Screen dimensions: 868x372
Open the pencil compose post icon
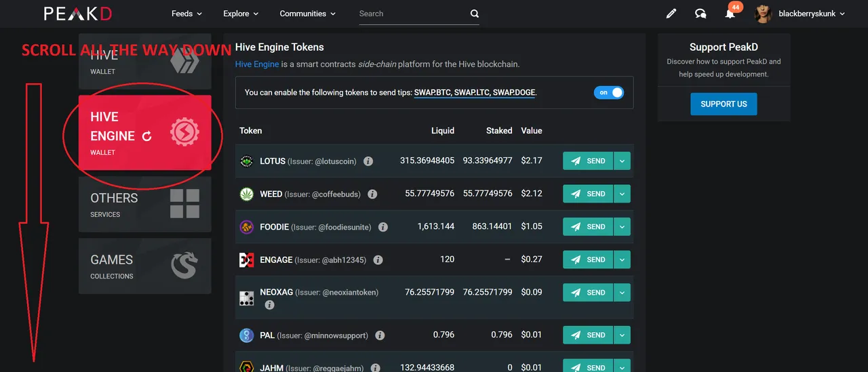tap(671, 14)
